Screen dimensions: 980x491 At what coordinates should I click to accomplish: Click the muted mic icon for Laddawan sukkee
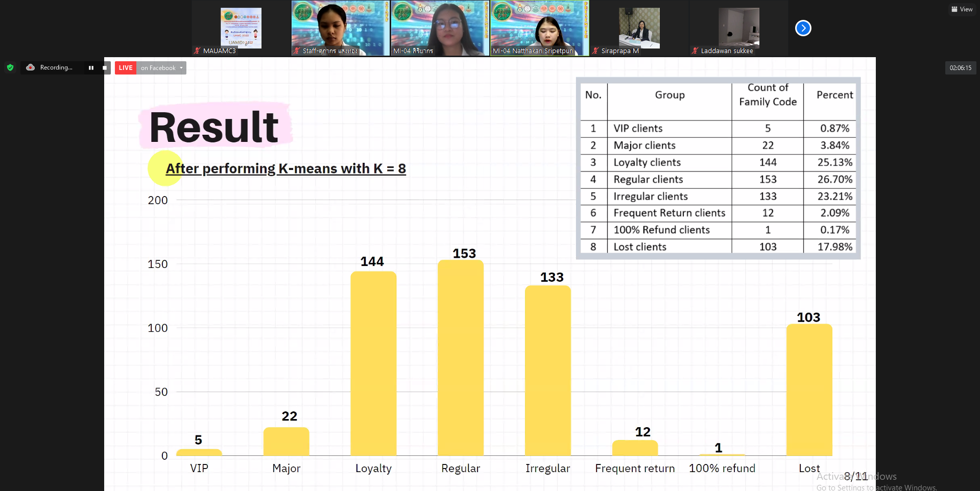[x=695, y=51]
